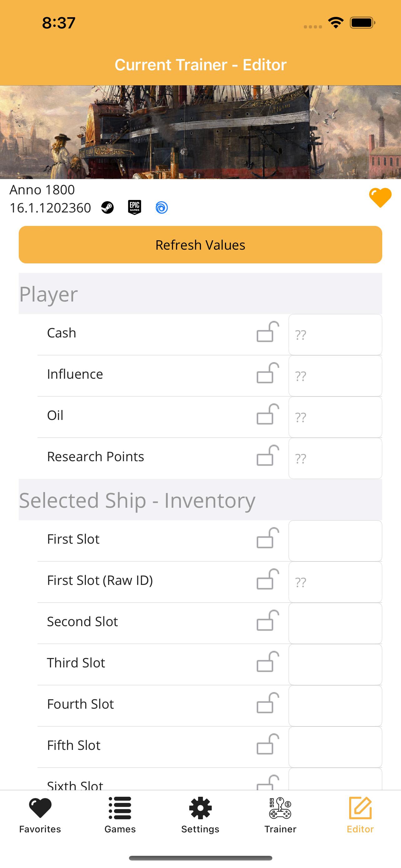Focus the Cash value input field

(x=335, y=335)
